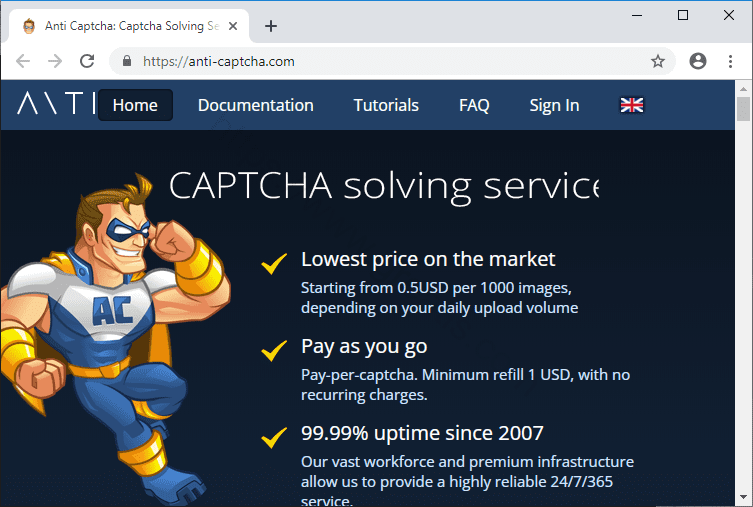Minimize the Chrome window
Screen dimensions: 753x507
point(637,15)
